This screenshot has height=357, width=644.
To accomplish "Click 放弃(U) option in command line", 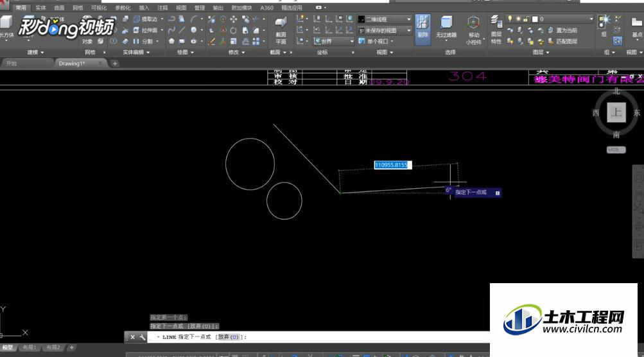I will 229,337.
